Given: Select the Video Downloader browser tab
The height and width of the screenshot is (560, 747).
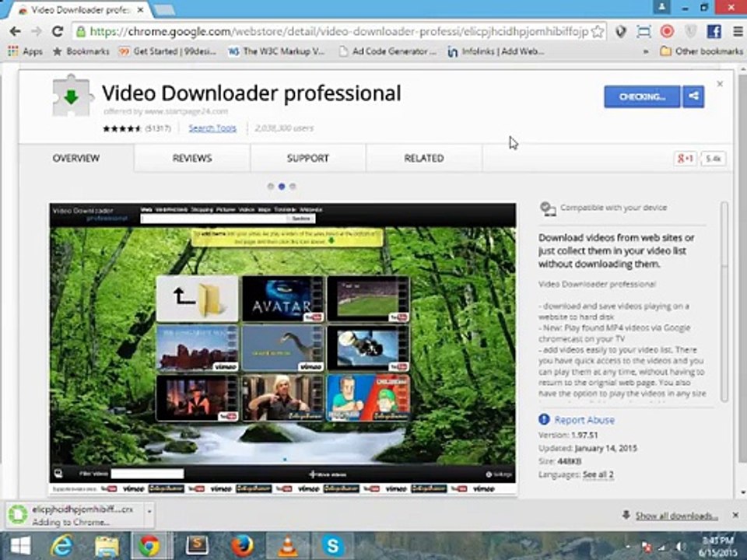Looking at the screenshot, I should coord(81,10).
